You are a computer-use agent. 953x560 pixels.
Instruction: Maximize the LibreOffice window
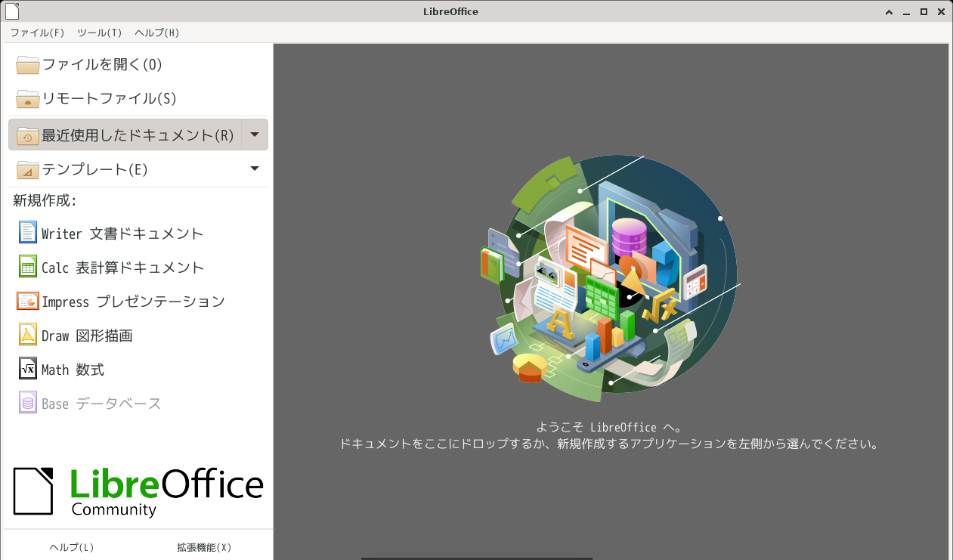pos(924,11)
